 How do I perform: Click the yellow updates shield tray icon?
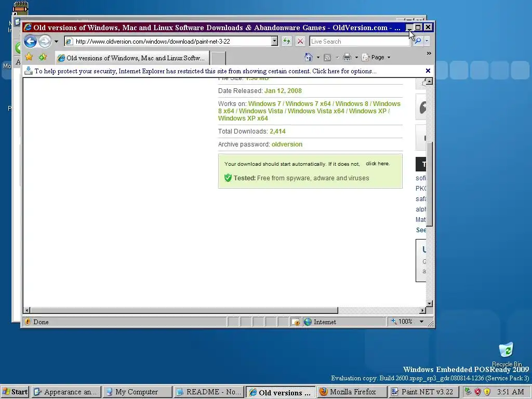pyautogui.click(x=487, y=392)
